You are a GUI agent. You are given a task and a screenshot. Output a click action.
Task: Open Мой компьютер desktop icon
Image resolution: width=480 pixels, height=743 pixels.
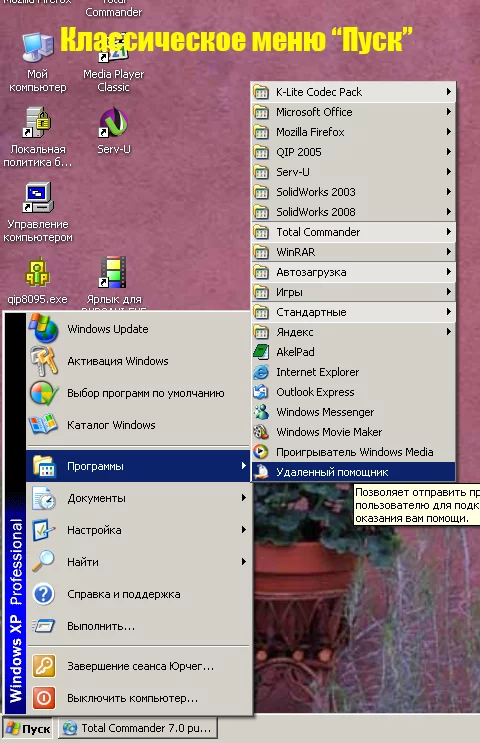[x=38, y=47]
